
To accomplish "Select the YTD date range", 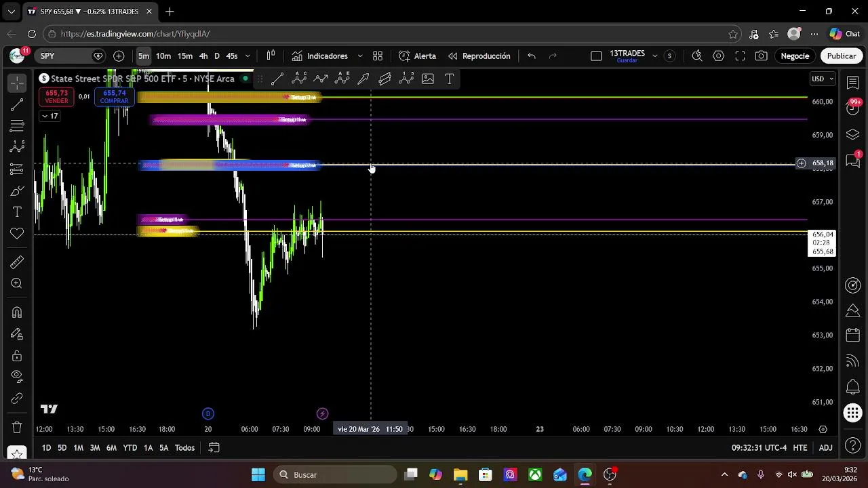I will [x=130, y=448].
